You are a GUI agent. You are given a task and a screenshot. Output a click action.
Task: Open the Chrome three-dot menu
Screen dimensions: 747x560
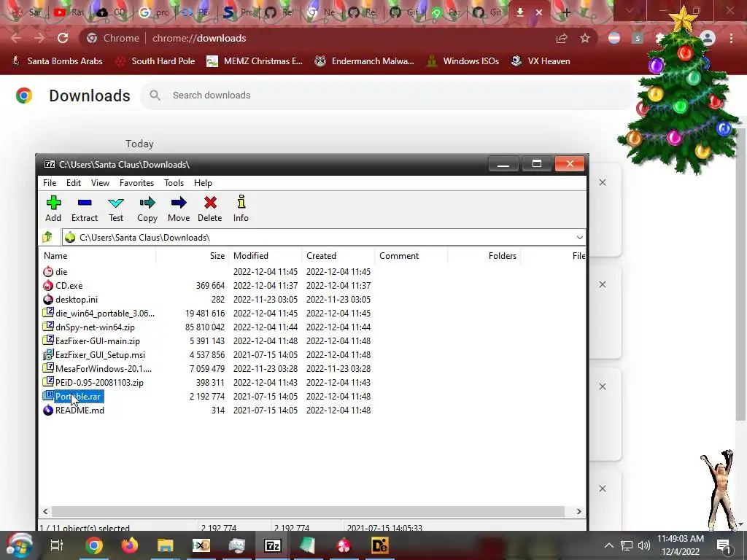[731, 38]
